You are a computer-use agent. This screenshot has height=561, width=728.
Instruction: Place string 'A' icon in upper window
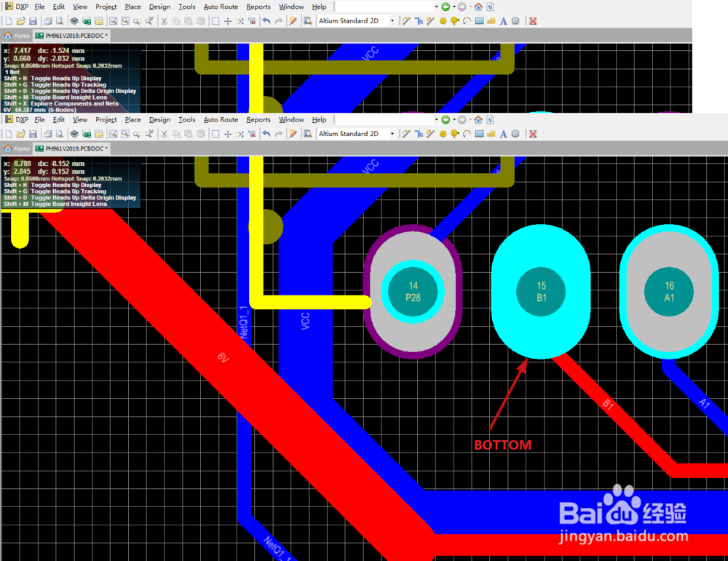[503, 21]
